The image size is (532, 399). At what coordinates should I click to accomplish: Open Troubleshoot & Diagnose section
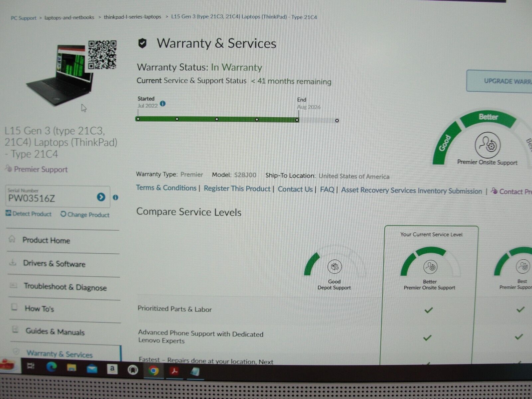pyautogui.click(x=65, y=287)
